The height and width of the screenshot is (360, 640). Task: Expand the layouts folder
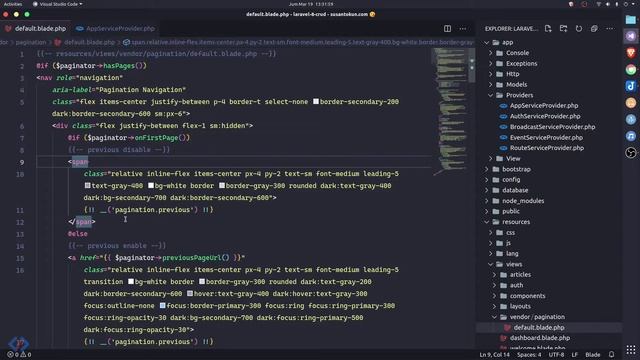tap(494, 307)
